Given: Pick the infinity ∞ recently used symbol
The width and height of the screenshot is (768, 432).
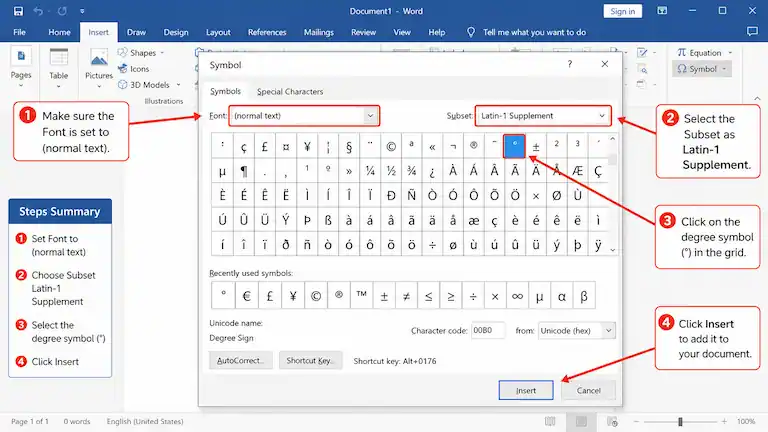Looking at the screenshot, I should 517,295.
